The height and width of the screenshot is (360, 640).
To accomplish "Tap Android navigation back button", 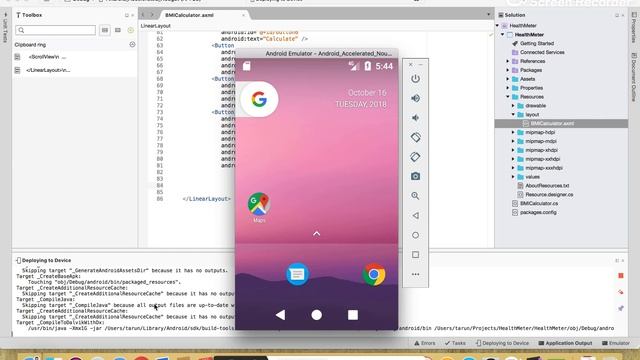I will click(280, 315).
